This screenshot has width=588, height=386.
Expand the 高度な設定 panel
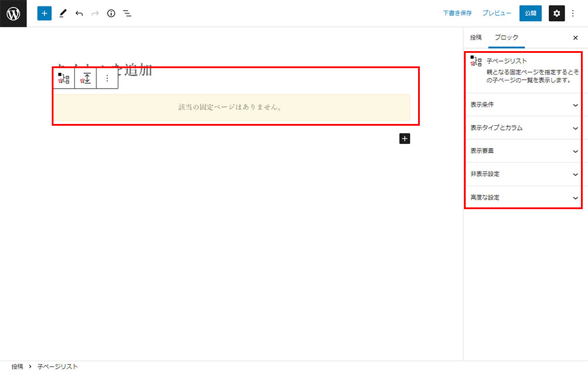coord(523,197)
